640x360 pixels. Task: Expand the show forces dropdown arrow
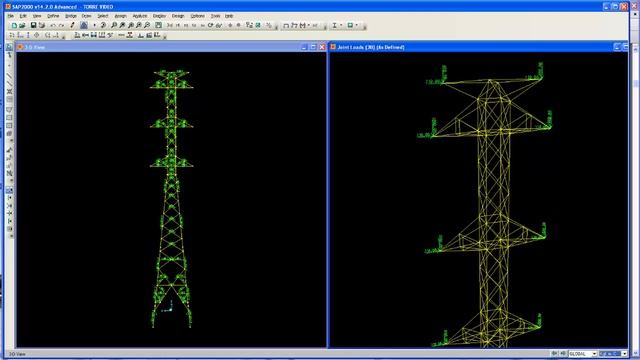(x=309, y=25)
